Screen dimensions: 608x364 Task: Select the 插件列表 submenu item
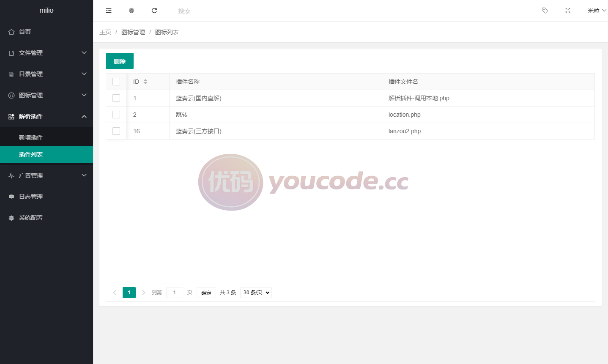click(47, 154)
